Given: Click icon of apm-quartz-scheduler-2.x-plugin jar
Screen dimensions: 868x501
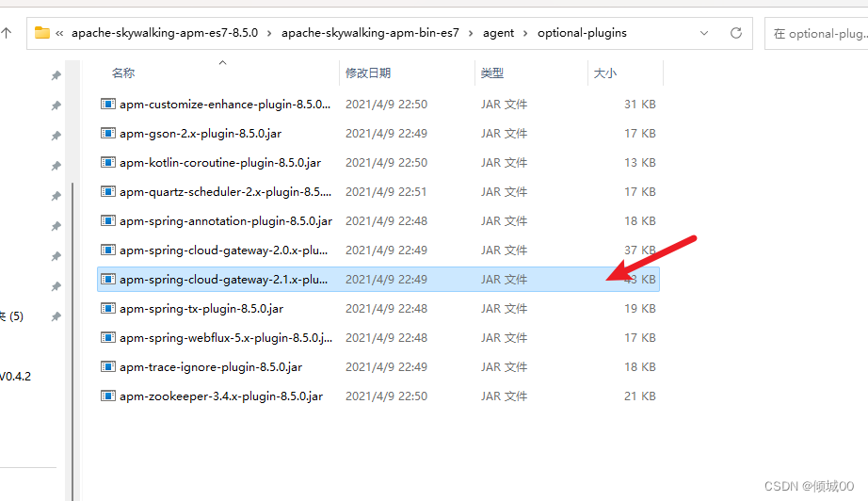Looking at the screenshot, I should coord(108,191).
